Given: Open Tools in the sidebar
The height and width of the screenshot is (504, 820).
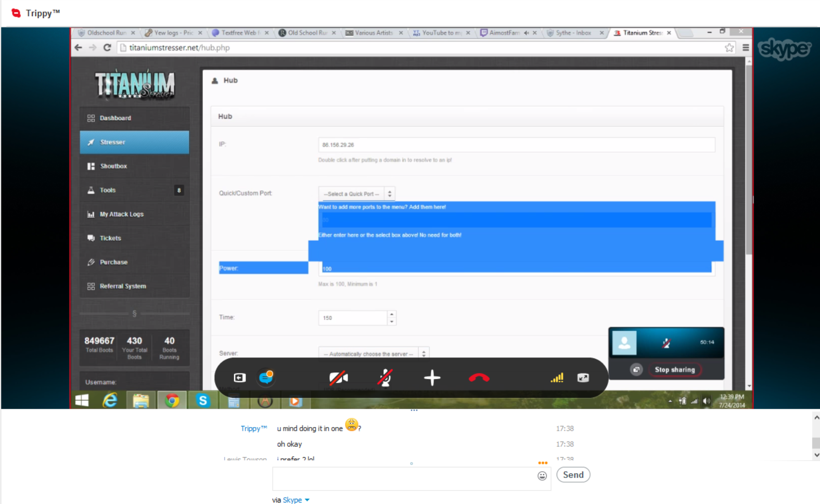Looking at the screenshot, I should tap(134, 190).
